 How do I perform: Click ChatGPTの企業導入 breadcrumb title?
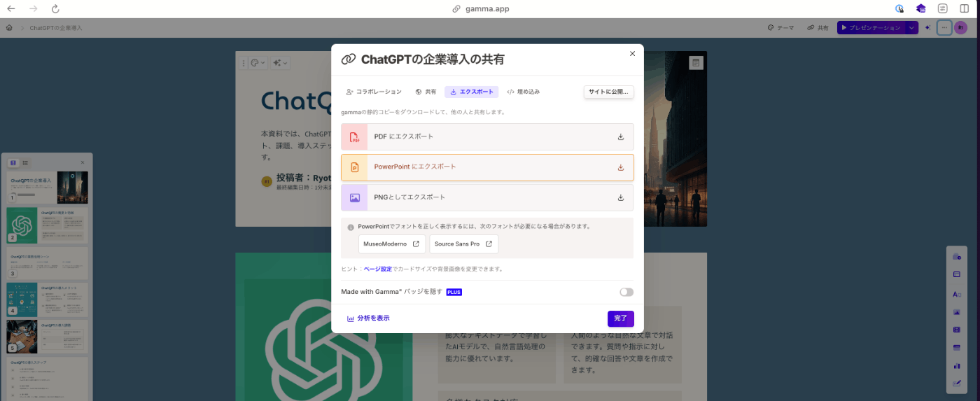pyautogui.click(x=56, y=28)
